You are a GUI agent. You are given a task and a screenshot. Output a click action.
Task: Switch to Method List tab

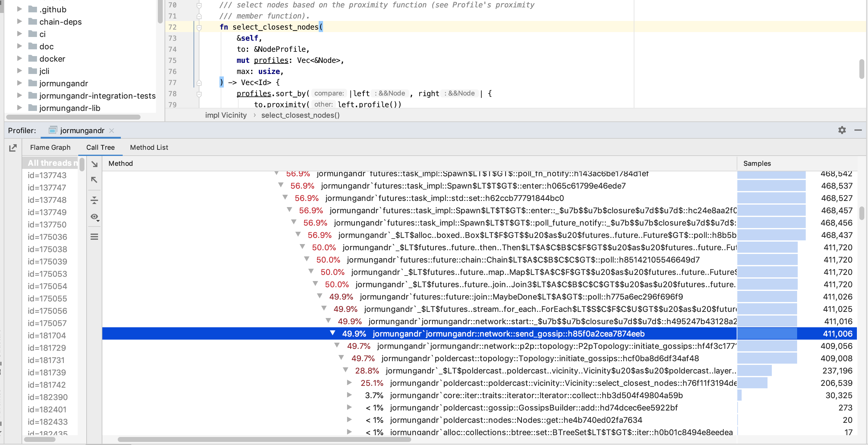(x=149, y=147)
